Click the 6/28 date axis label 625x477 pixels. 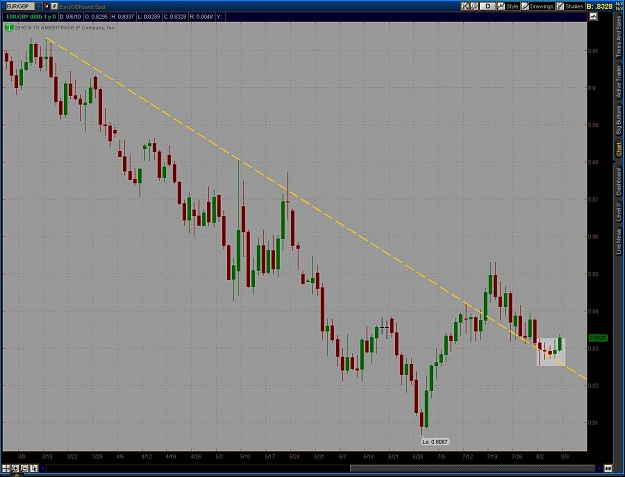[x=417, y=457]
